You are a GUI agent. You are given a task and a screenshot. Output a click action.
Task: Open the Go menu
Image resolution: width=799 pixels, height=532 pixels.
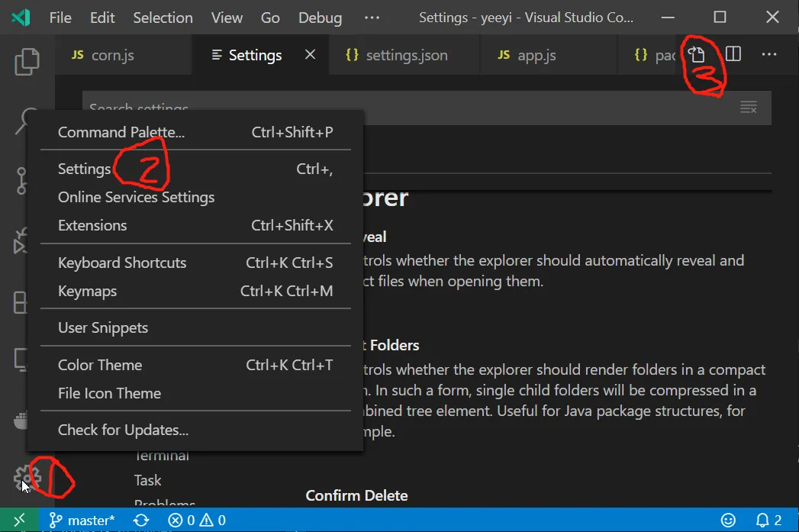pos(270,18)
